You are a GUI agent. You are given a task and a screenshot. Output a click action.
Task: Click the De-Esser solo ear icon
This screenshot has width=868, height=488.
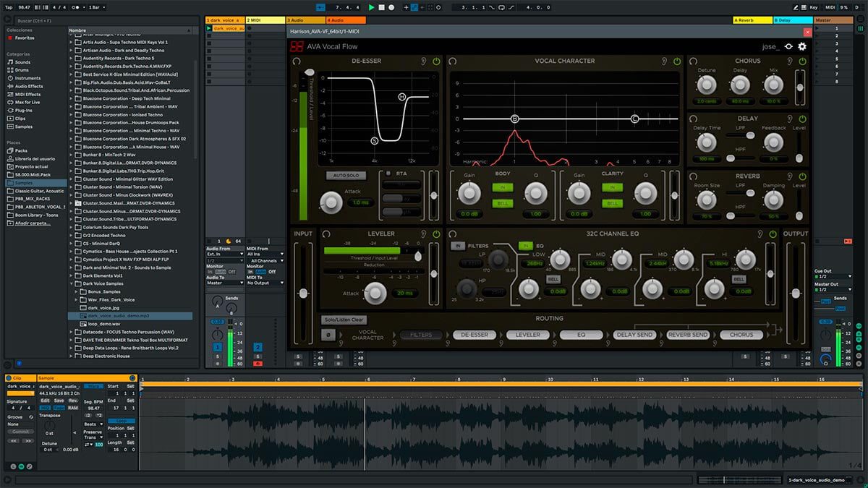423,61
